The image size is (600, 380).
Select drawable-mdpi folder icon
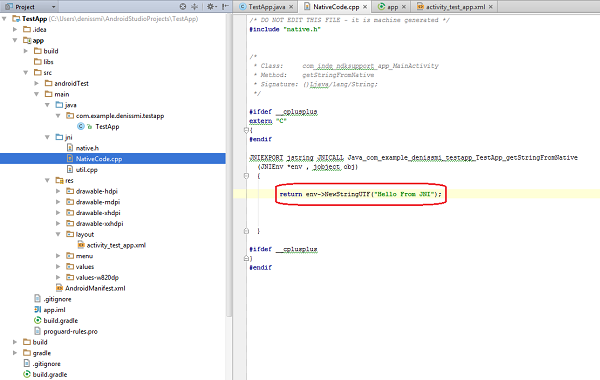pos(70,202)
